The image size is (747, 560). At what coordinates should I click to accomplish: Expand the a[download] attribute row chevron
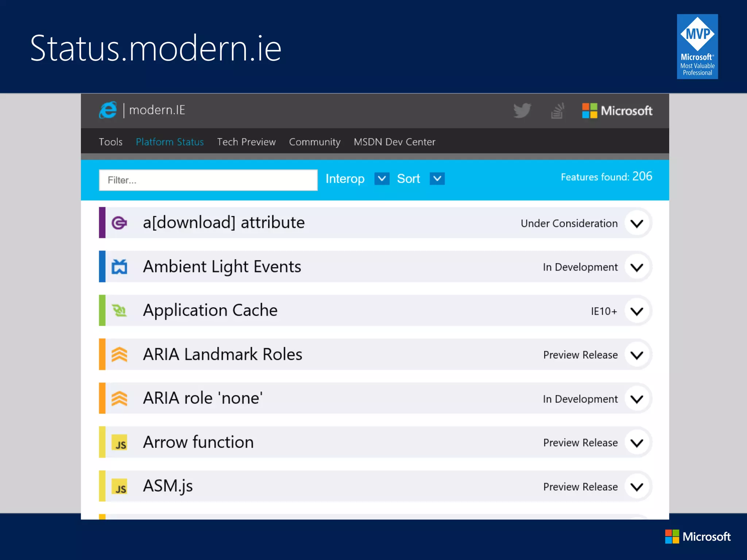click(x=637, y=223)
